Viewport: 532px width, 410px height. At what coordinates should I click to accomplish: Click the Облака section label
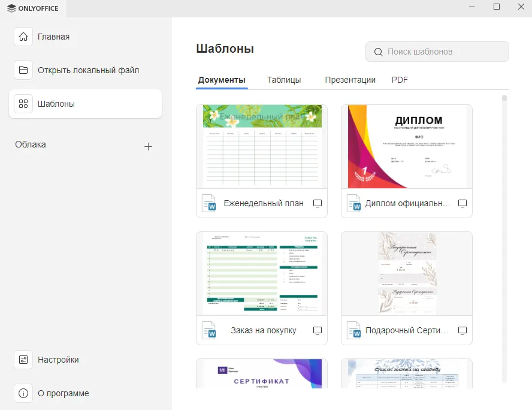click(x=31, y=144)
